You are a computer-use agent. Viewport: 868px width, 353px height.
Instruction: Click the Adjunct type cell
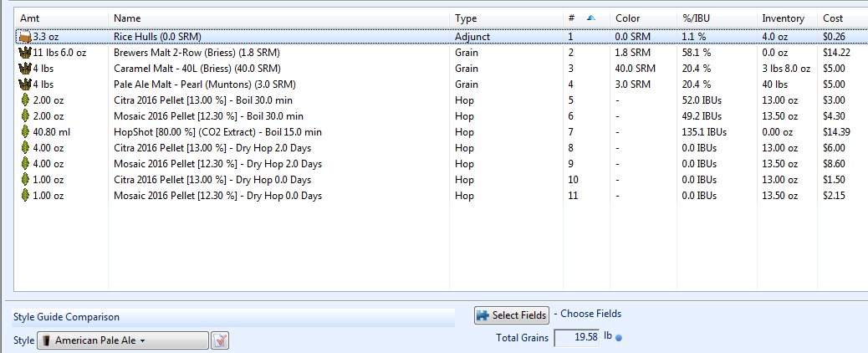tap(472, 37)
